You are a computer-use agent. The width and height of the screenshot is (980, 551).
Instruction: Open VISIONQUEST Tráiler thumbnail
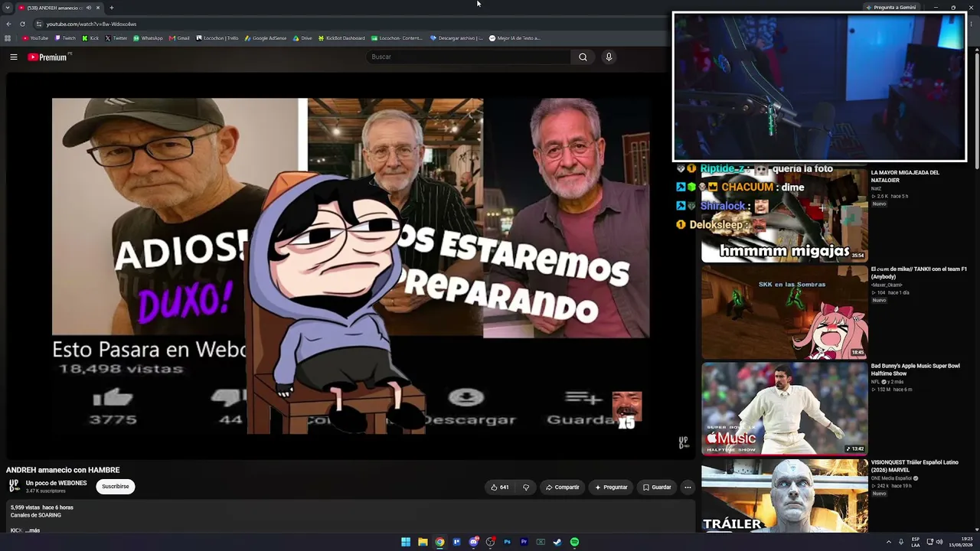785,496
